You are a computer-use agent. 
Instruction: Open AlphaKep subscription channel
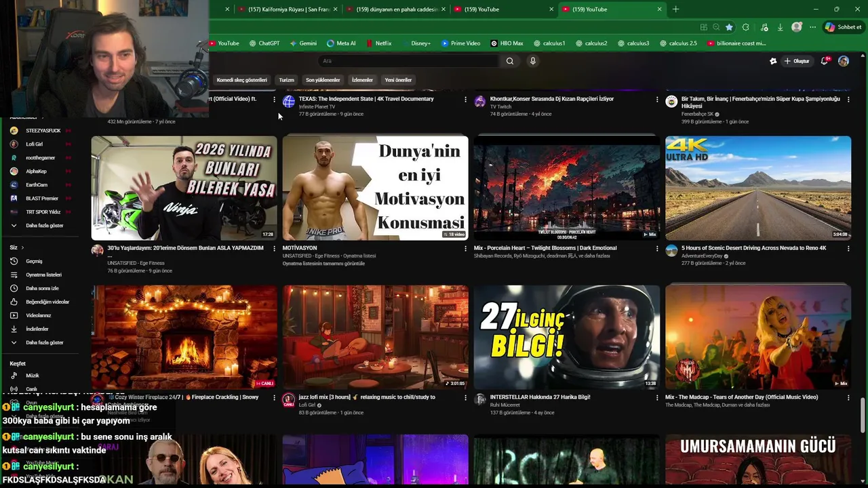point(36,171)
